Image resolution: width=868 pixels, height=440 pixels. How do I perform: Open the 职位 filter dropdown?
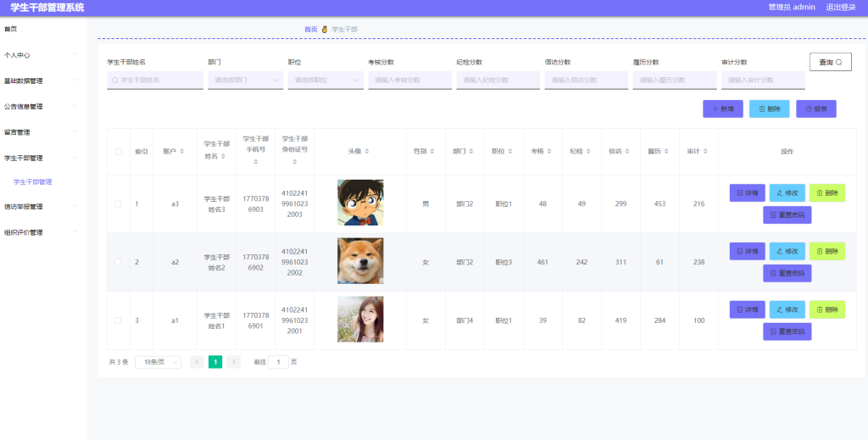point(325,81)
